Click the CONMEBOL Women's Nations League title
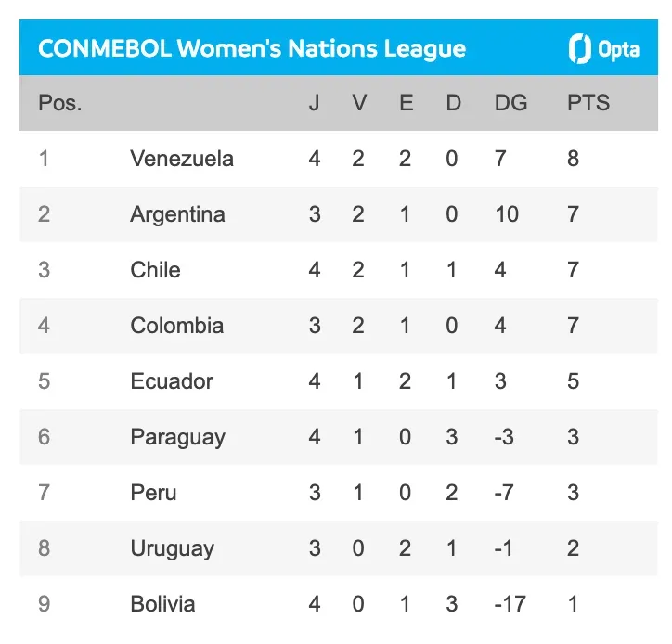672x644 pixels. tap(252, 49)
